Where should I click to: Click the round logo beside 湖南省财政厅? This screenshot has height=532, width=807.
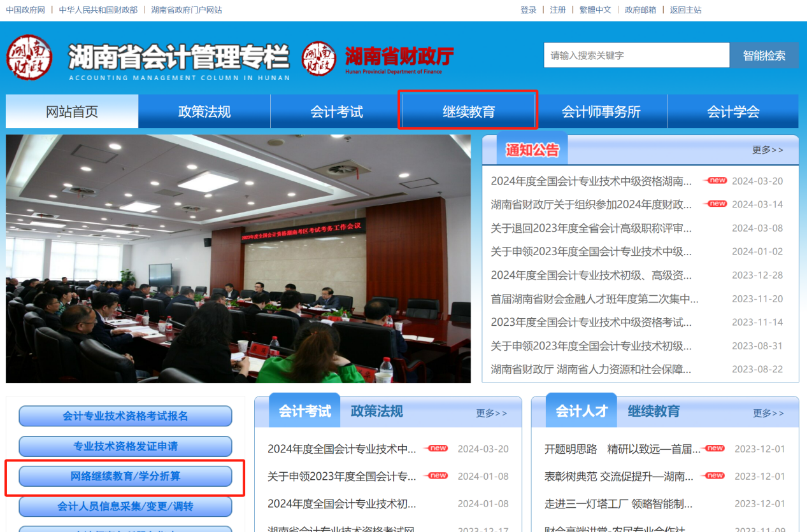[319, 59]
